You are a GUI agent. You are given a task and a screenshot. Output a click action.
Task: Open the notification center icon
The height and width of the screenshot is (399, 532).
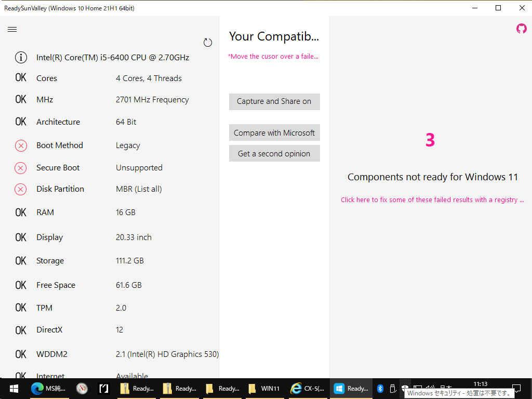[516, 389]
